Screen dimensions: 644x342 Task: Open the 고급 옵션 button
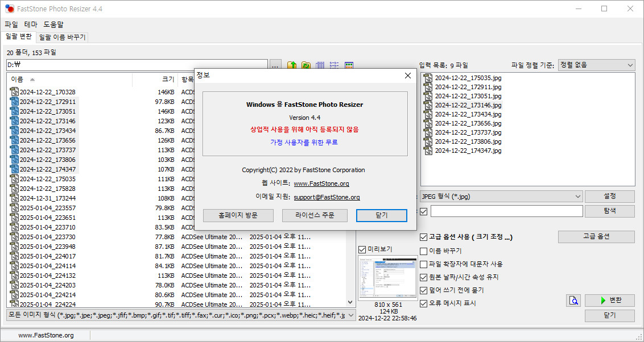tap(596, 236)
